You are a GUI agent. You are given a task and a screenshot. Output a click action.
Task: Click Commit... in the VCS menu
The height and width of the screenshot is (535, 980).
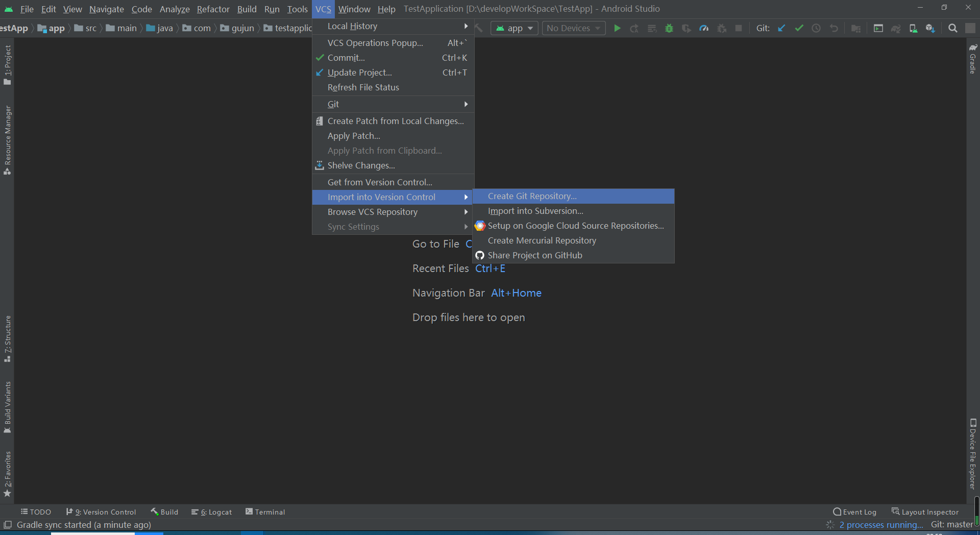[x=393, y=58]
